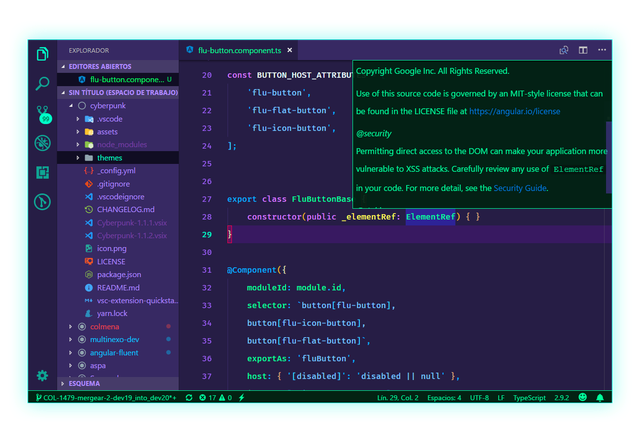Expand the angular-fluent workspace folder
This screenshot has height=443, width=640.
tap(112, 352)
